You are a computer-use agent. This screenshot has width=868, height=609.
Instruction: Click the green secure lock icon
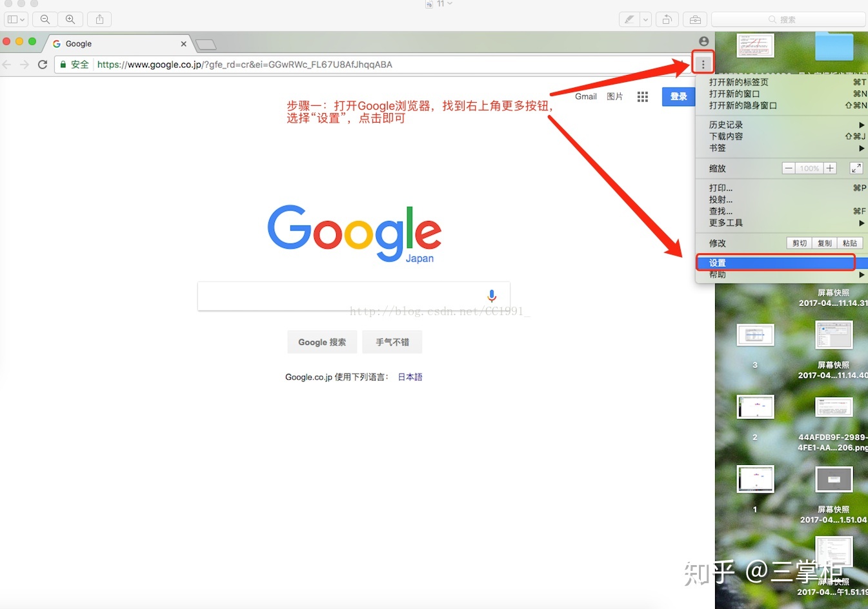(x=63, y=65)
